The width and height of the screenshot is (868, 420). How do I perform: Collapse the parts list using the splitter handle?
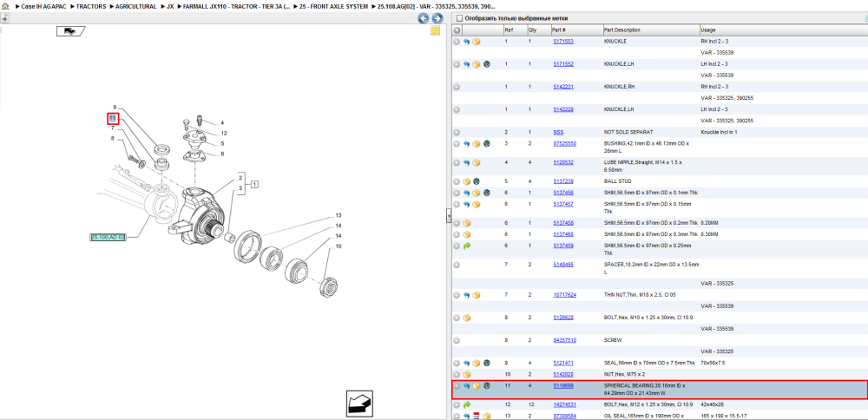[449, 216]
